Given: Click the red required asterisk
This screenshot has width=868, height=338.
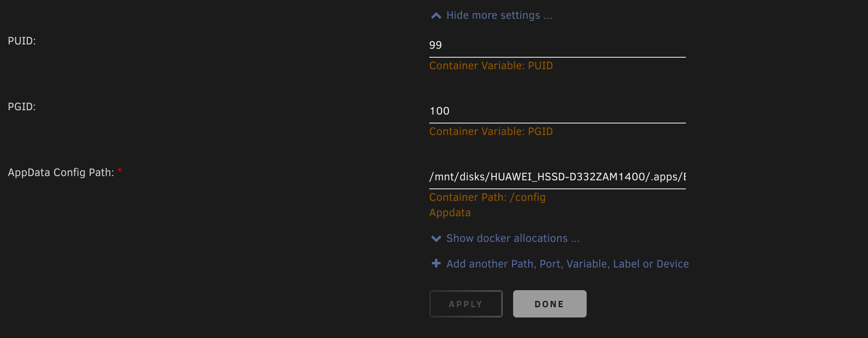Looking at the screenshot, I should click(120, 170).
